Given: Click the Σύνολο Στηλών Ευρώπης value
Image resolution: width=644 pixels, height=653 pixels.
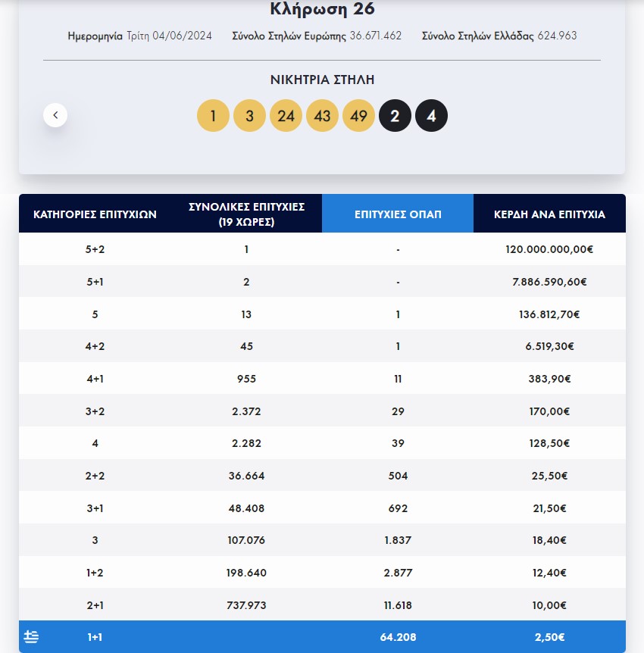Looking at the screenshot, I should tap(375, 35).
